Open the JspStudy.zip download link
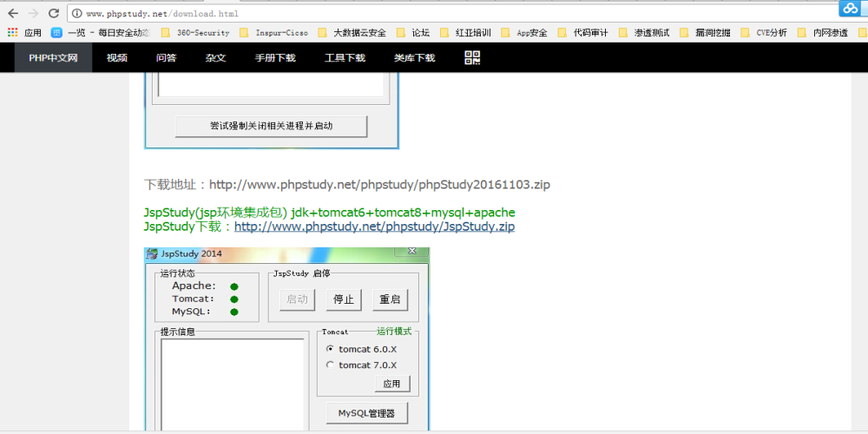The width and height of the screenshot is (868, 434). pyautogui.click(x=375, y=227)
